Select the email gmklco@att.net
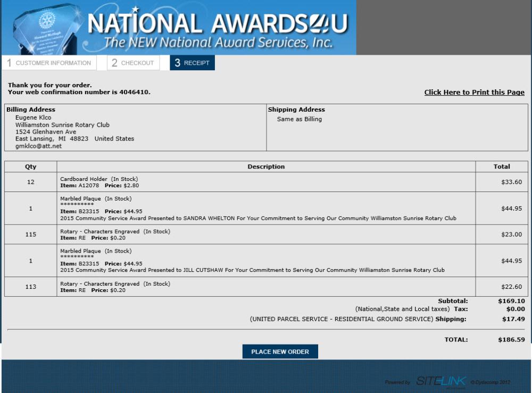Screen dimensions: 532x393 point(38,146)
